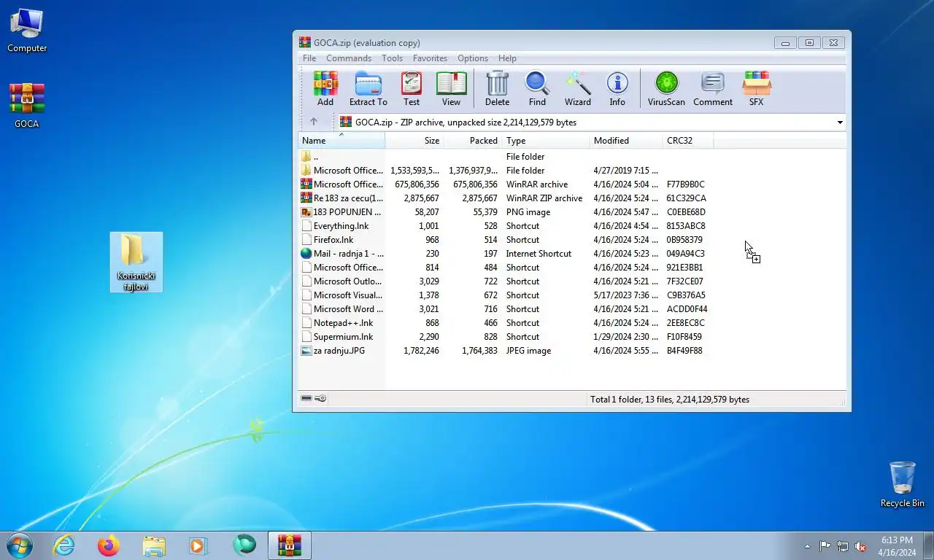Select the Microsoft Visual shortcut row
The height and width of the screenshot is (560, 934).
click(x=572, y=295)
